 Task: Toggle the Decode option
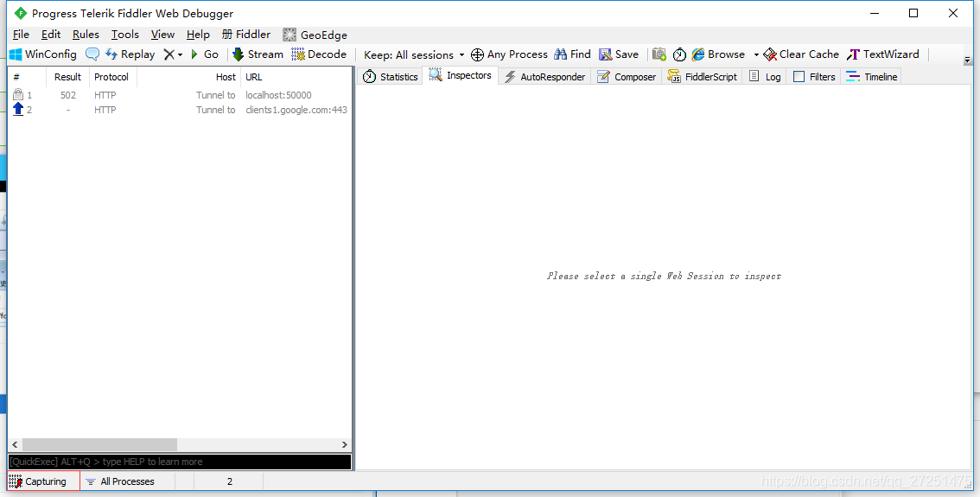click(319, 54)
